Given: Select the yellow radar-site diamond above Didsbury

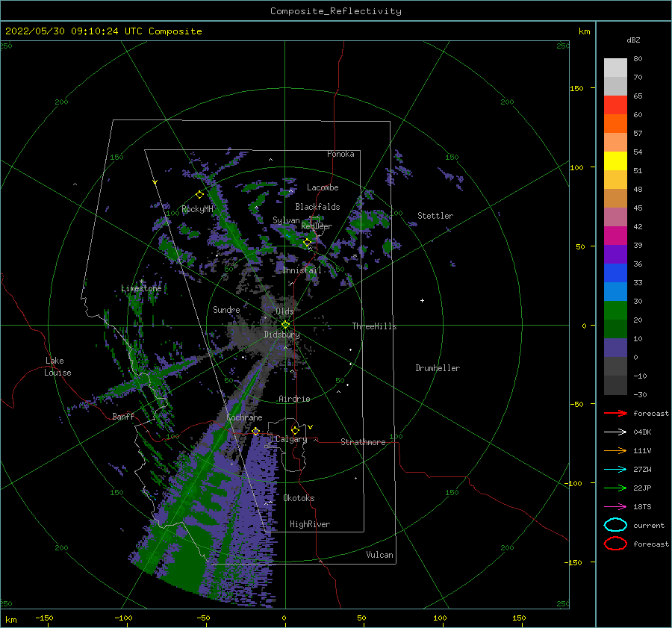Looking at the screenshot, I should tap(285, 325).
